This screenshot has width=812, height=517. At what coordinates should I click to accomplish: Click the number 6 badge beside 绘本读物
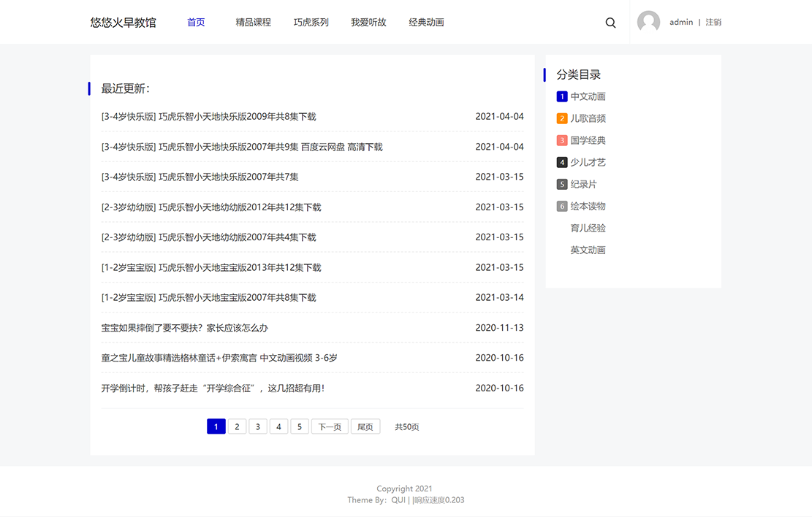(x=561, y=206)
